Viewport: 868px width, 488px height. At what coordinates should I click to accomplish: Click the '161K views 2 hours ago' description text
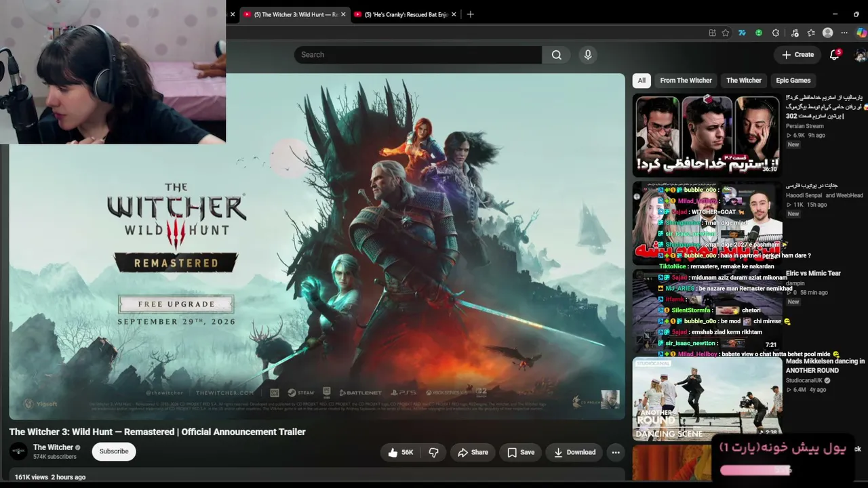click(x=50, y=477)
